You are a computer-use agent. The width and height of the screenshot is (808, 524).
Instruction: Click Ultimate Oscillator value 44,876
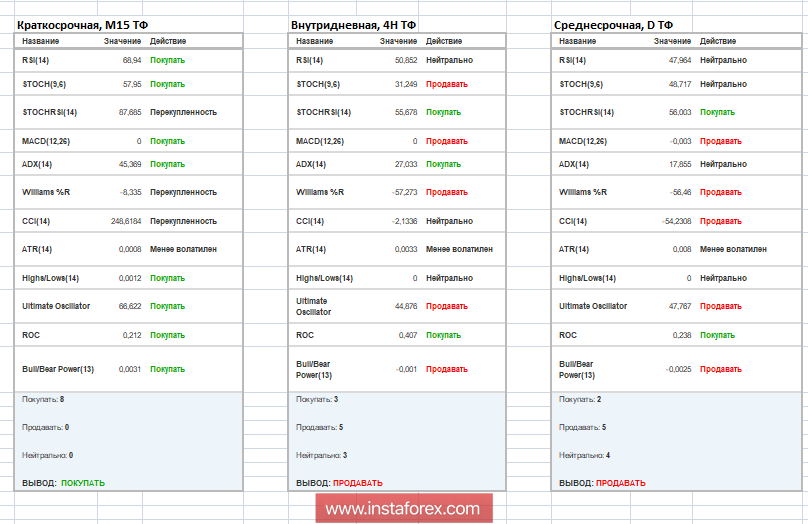pyautogui.click(x=406, y=306)
